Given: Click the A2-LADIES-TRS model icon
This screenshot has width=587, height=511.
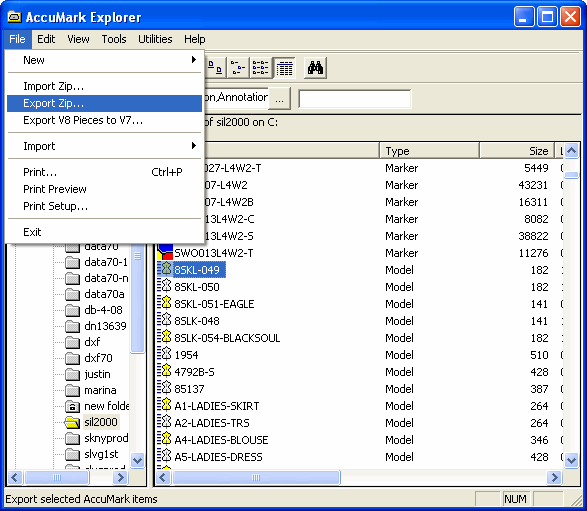Looking at the screenshot, I should pyautogui.click(x=164, y=423).
